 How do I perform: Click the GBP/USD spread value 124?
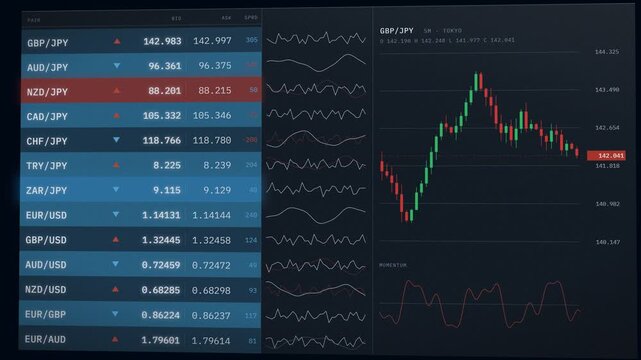[251, 240]
